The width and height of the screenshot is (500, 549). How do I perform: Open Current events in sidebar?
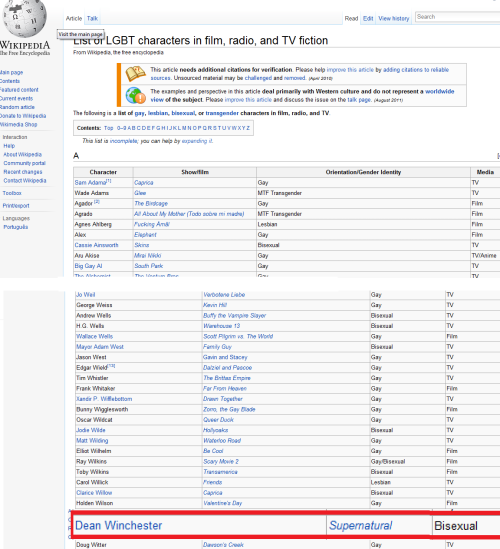(16, 99)
